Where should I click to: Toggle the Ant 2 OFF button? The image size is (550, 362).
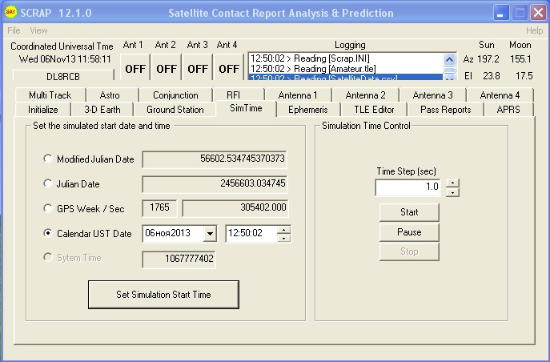[166, 67]
